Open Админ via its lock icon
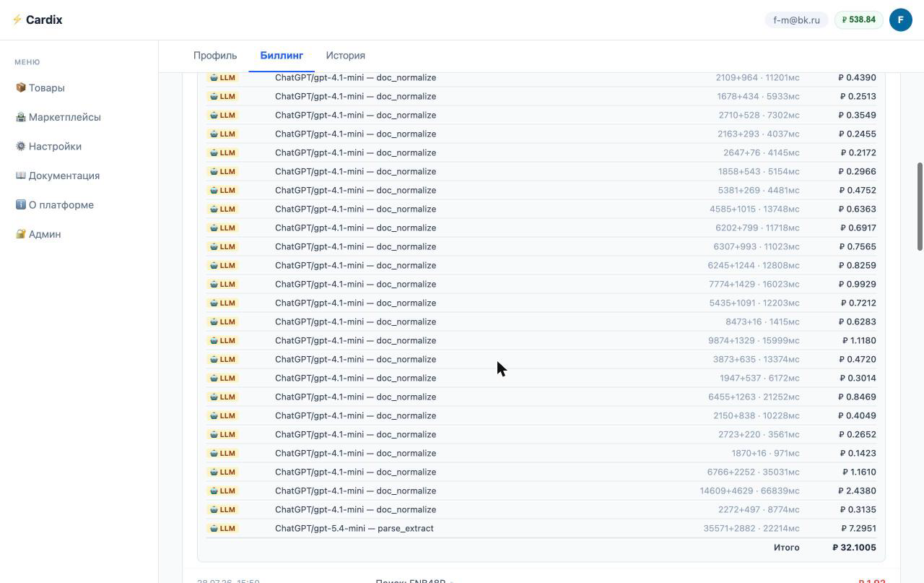 (x=21, y=234)
